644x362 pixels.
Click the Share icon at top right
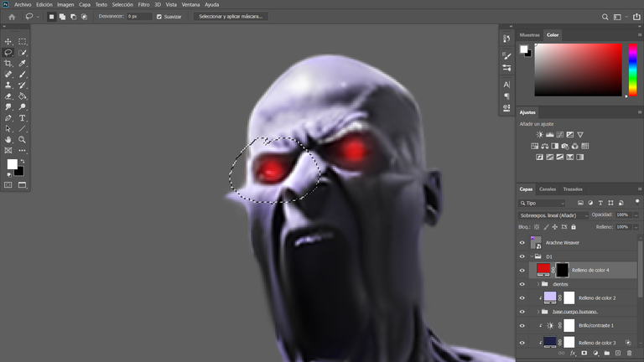[636, 17]
